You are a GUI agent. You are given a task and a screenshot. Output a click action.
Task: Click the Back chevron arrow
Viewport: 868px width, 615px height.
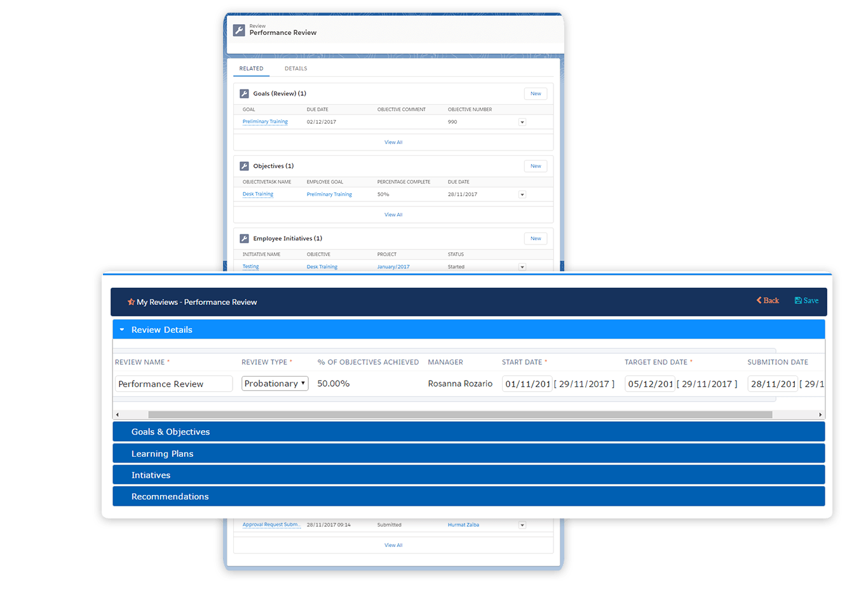tap(759, 301)
